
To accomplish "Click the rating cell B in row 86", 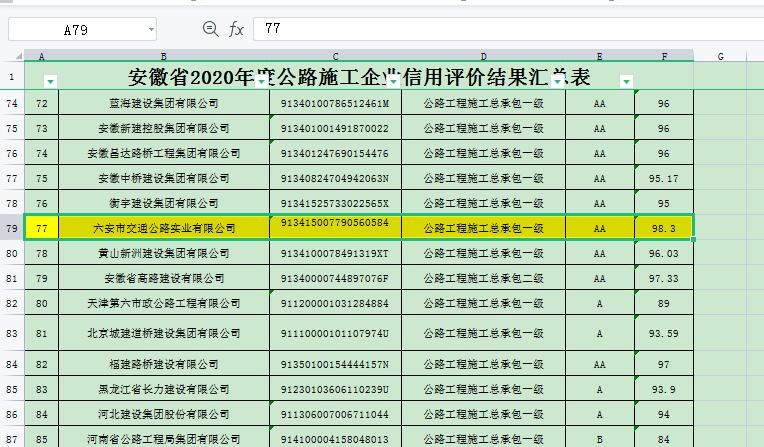I will pyautogui.click(x=599, y=438).
